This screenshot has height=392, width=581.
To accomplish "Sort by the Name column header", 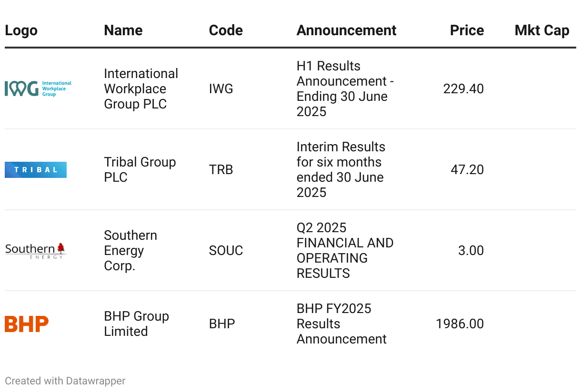I will click(x=123, y=30).
